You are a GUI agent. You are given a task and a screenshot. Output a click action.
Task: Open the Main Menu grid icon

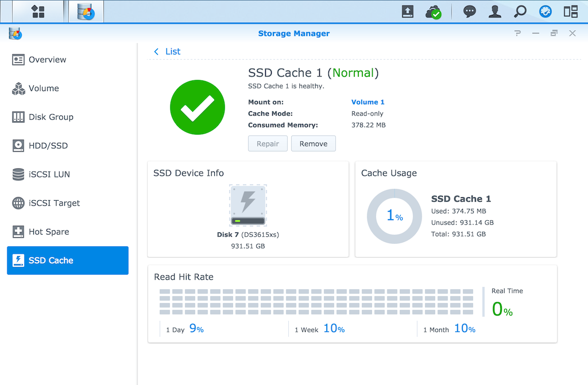click(x=38, y=11)
